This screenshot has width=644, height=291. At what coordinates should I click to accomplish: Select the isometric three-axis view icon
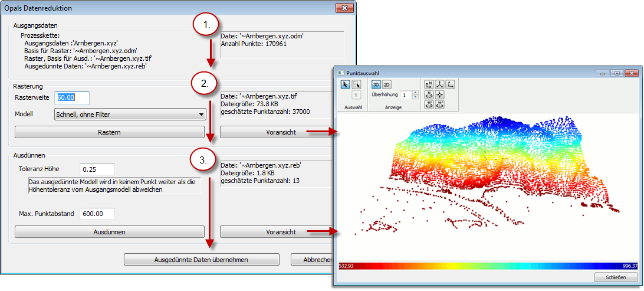[x=439, y=85]
